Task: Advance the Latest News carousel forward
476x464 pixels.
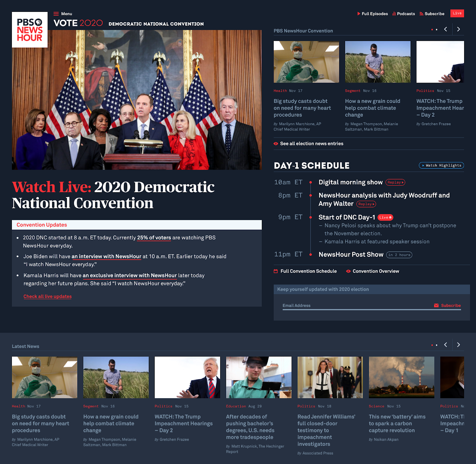Action: [x=458, y=345]
